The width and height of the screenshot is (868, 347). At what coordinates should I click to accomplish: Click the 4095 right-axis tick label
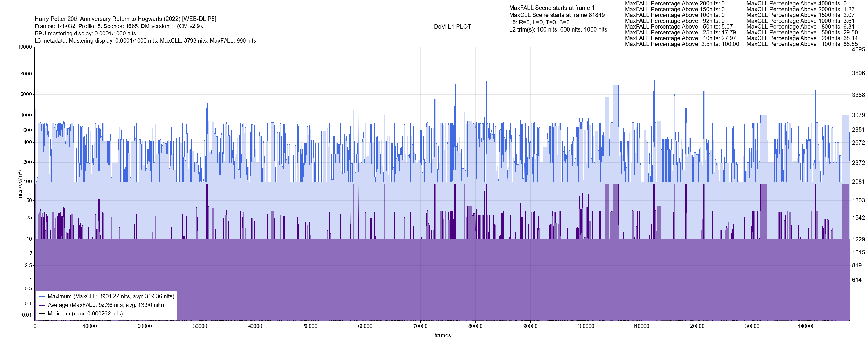[858, 49]
